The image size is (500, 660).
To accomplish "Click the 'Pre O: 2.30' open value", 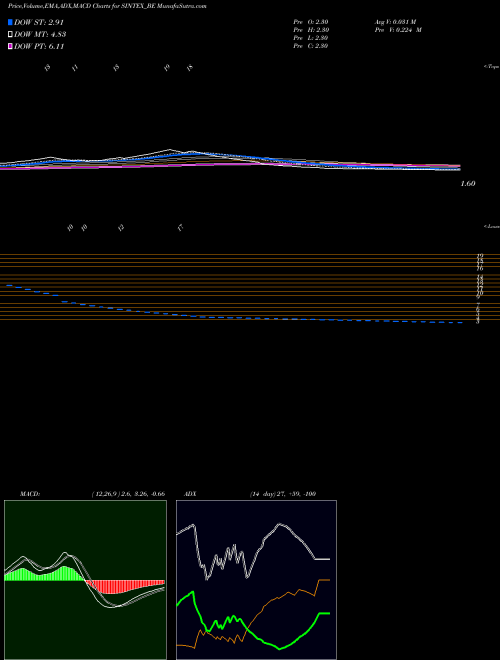I will point(311,21).
